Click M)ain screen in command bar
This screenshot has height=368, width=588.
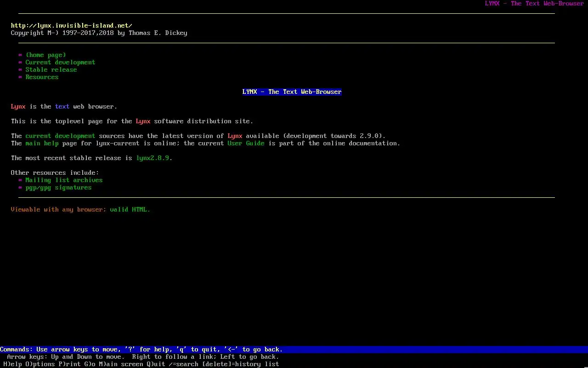[121, 364]
